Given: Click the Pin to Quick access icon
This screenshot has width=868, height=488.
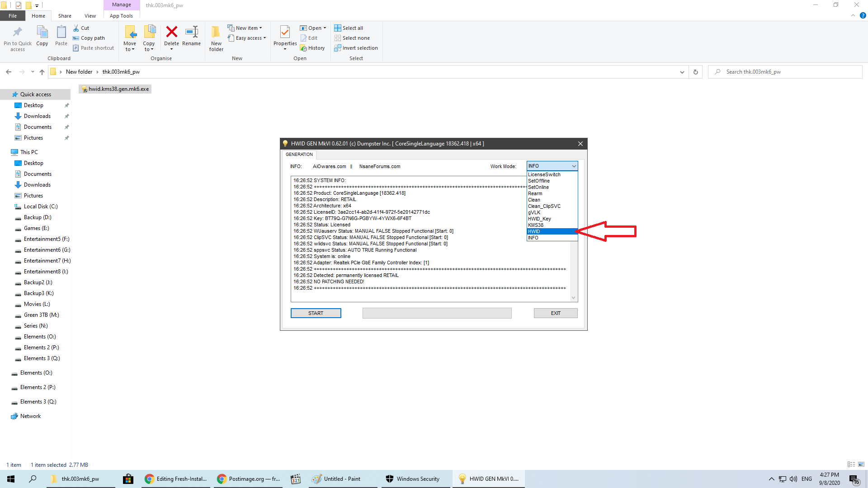Looking at the screenshot, I should [x=18, y=32].
